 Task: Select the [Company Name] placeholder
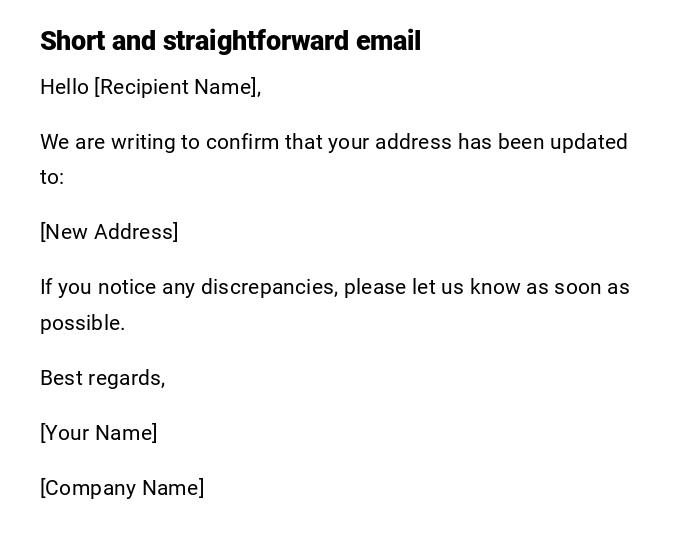tap(122, 488)
